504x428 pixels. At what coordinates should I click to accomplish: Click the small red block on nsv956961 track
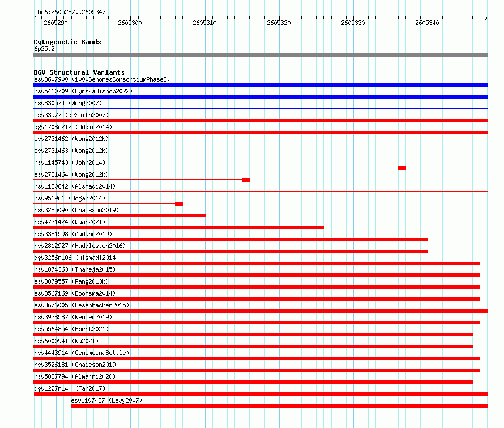click(179, 204)
